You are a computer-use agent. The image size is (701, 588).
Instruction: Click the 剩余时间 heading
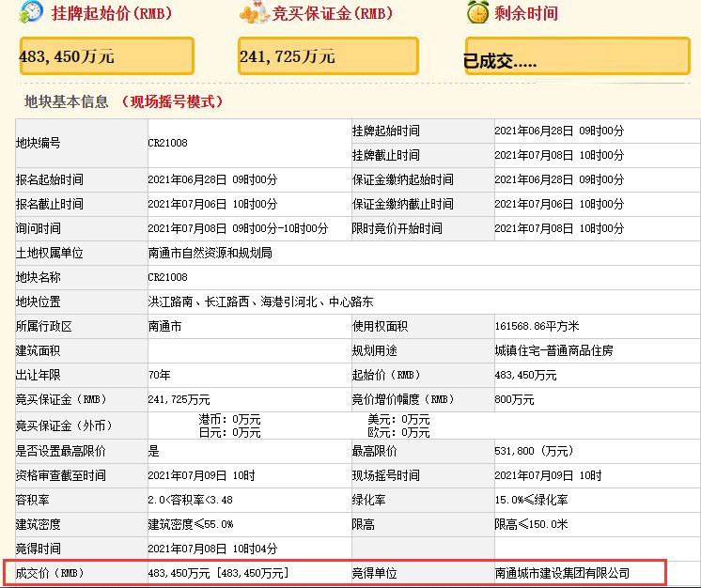click(526, 13)
